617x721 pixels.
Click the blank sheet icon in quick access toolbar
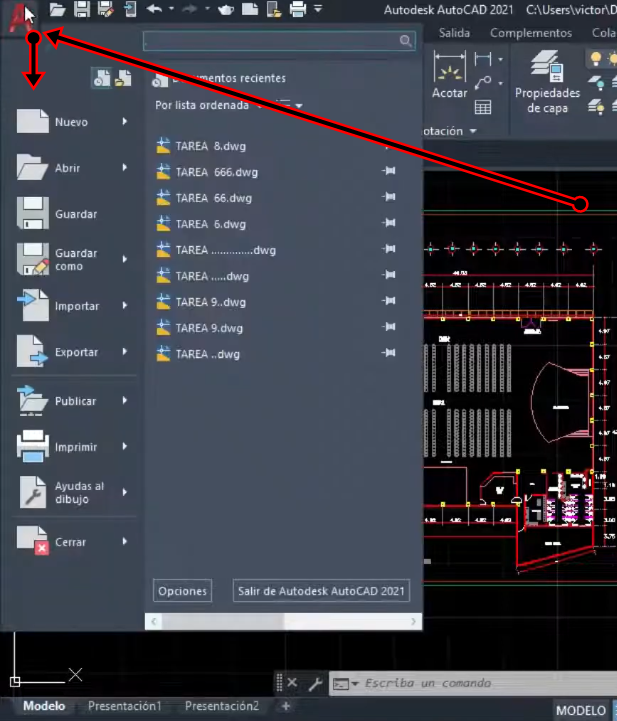pos(250,9)
